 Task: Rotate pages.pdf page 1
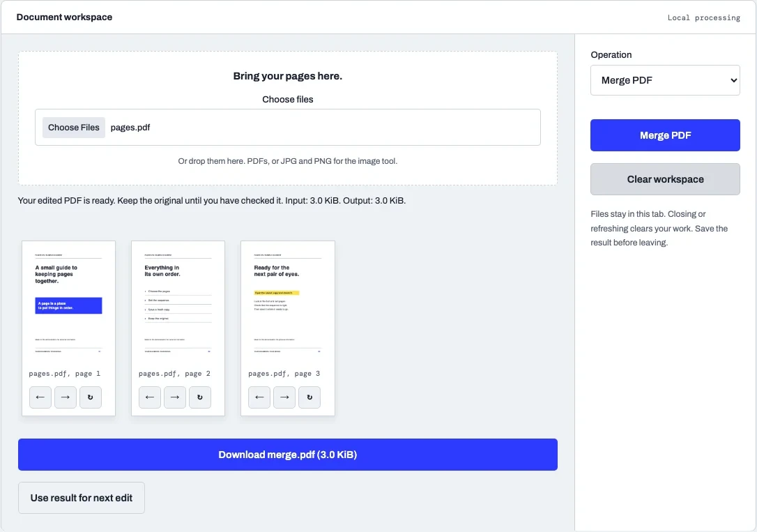click(91, 397)
